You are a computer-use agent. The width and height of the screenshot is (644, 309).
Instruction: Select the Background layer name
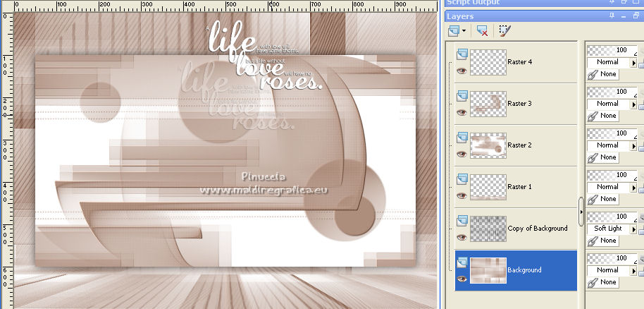pyautogui.click(x=524, y=270)
